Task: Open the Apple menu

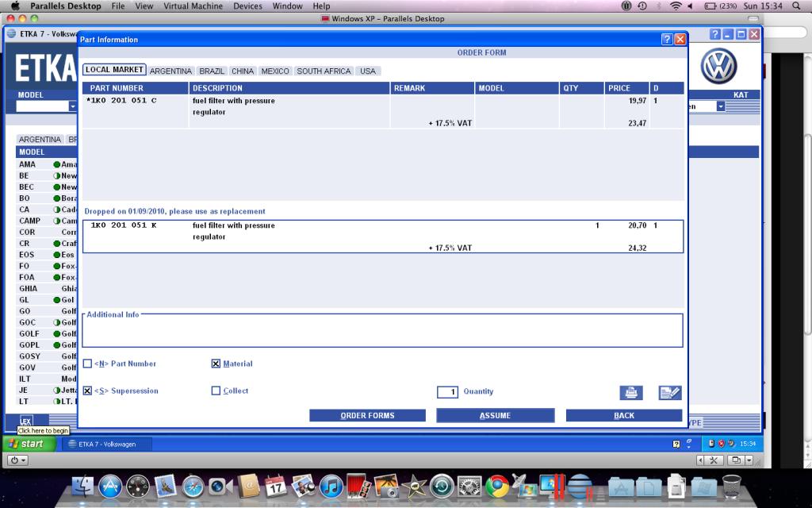Action: click(x=15, y=6)
